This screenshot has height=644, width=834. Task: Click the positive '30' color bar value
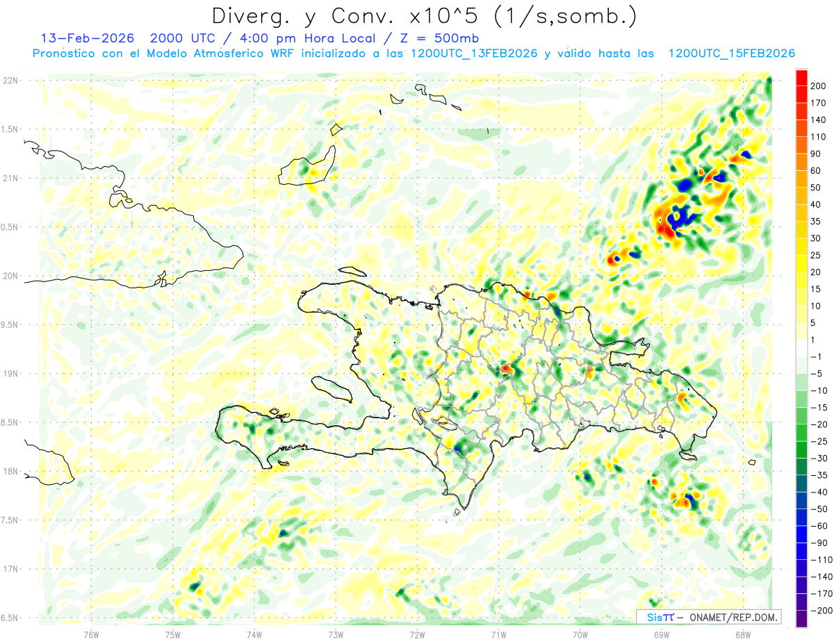click(x=816, y=238)
